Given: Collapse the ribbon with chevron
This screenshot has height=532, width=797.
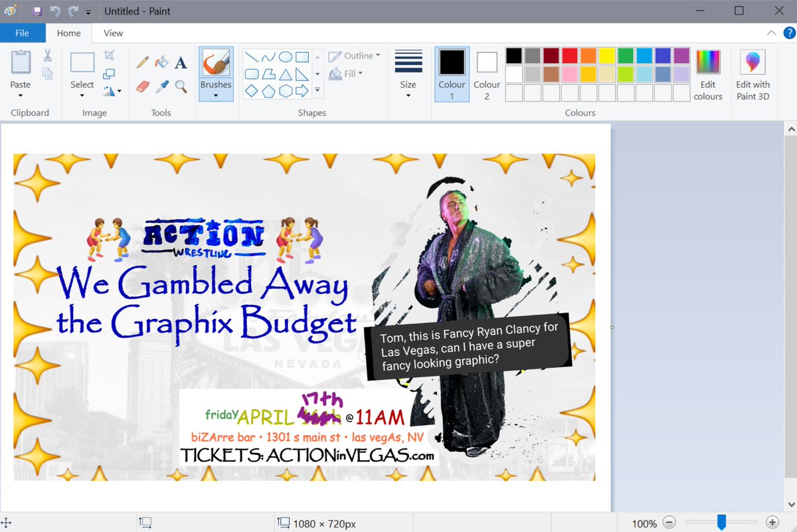Looking at the screenshot, I should (772, 33).
